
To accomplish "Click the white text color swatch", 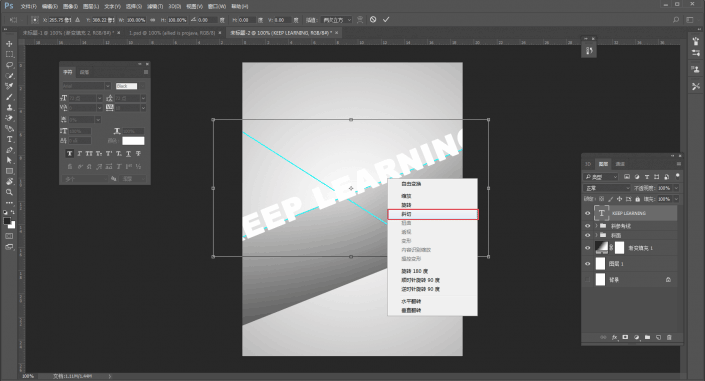I will [x=134, y=141].
